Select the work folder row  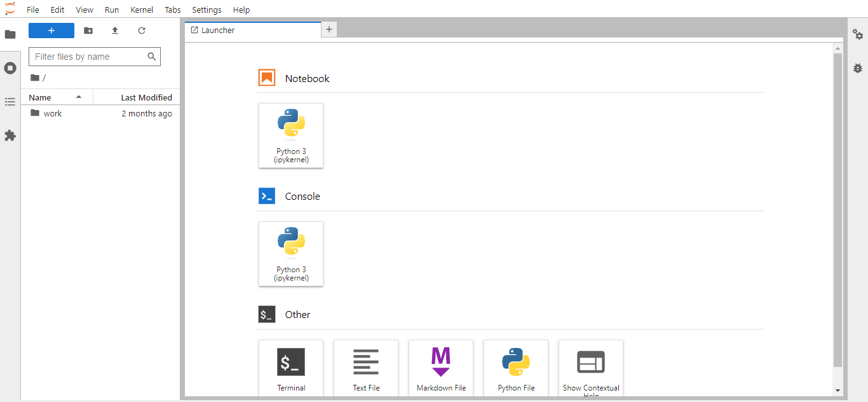coord(100,113)
